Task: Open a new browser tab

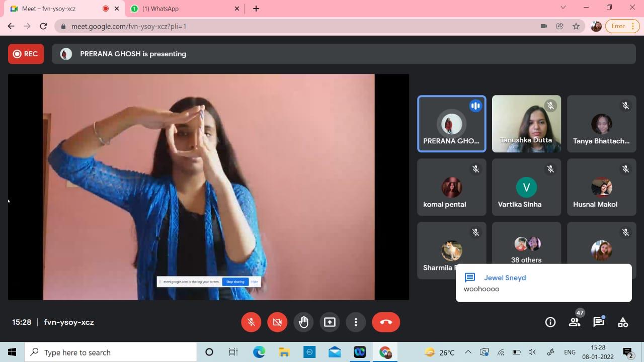Action: (256, 9)
